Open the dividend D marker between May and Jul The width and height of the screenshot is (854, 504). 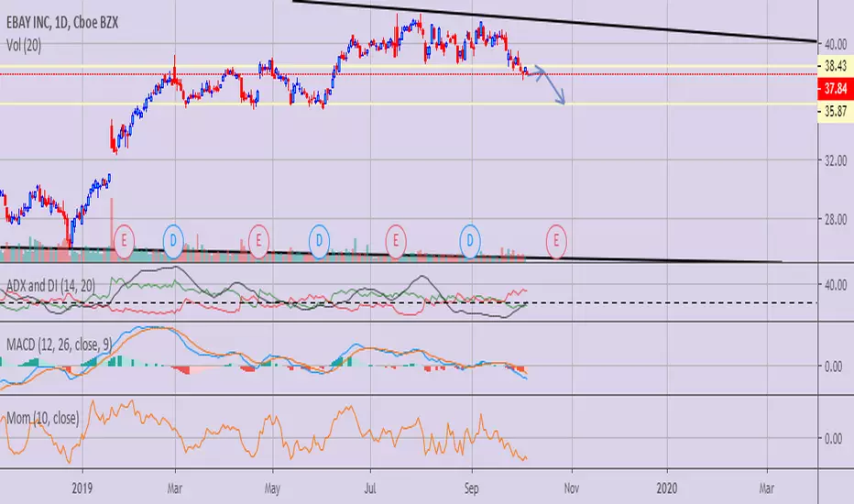click(x=319, y=240)
